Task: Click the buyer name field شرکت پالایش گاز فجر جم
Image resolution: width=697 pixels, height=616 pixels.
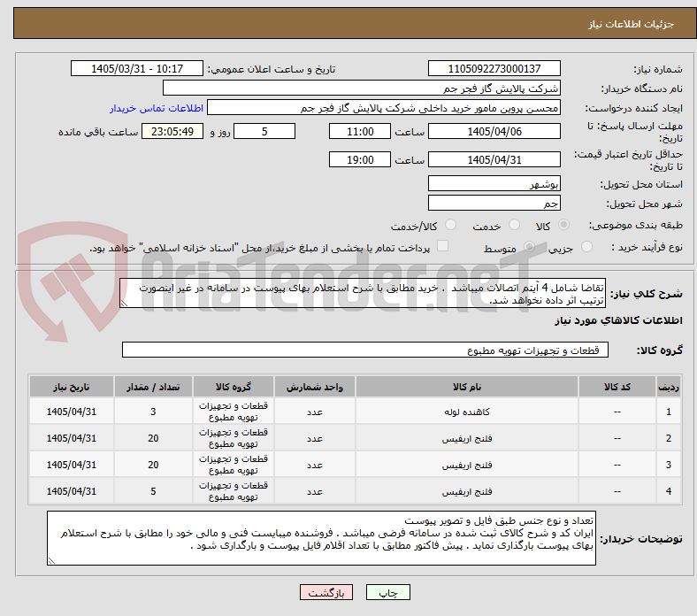Action: point(362,89)
